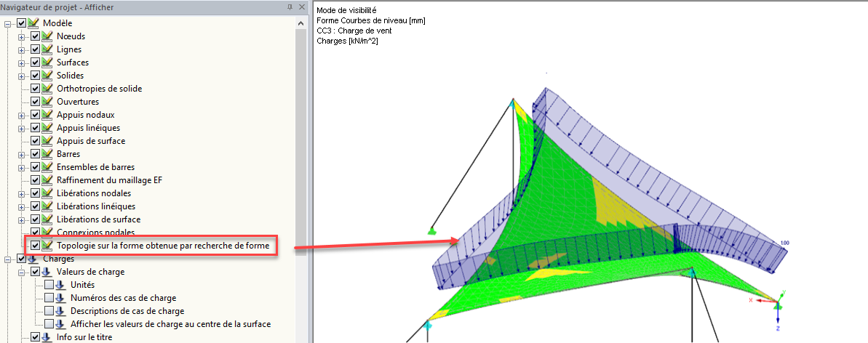This screenshot has width=868, height=343.
Task: Uncheck the Ouvertures checkbox
Action: point(36,102)
